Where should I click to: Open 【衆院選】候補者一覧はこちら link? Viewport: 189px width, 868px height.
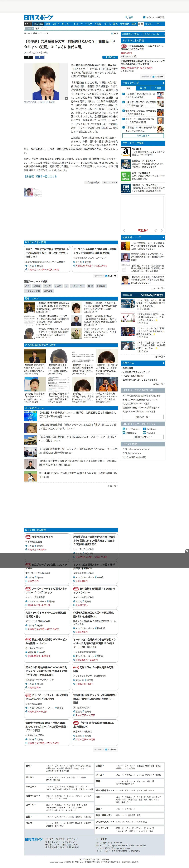(40, 176)
